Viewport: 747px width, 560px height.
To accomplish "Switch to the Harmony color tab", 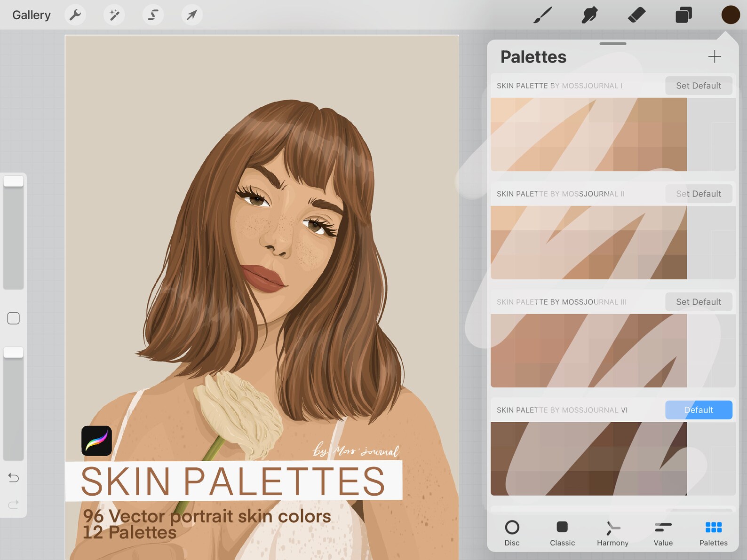I will click(x=612, y=533).
